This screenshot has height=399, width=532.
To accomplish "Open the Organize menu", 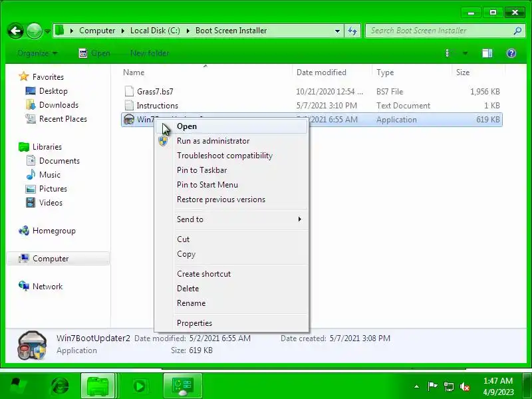I will click(37, 53).
